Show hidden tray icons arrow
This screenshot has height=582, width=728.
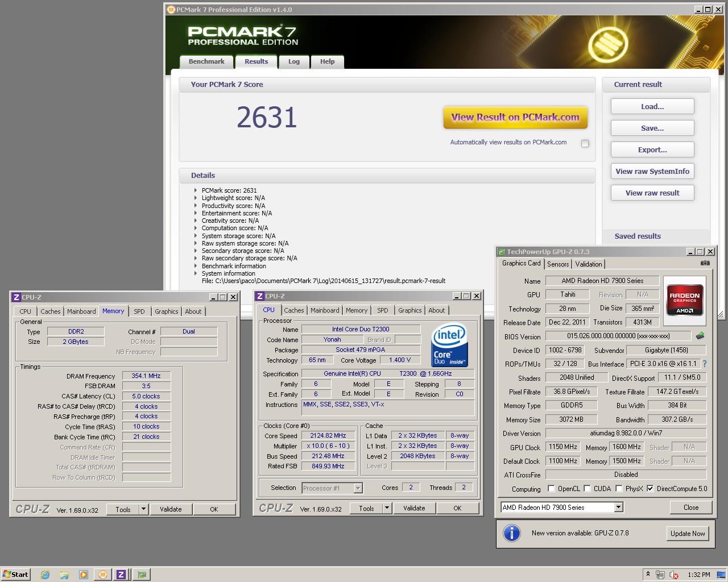tap(648, 574)
